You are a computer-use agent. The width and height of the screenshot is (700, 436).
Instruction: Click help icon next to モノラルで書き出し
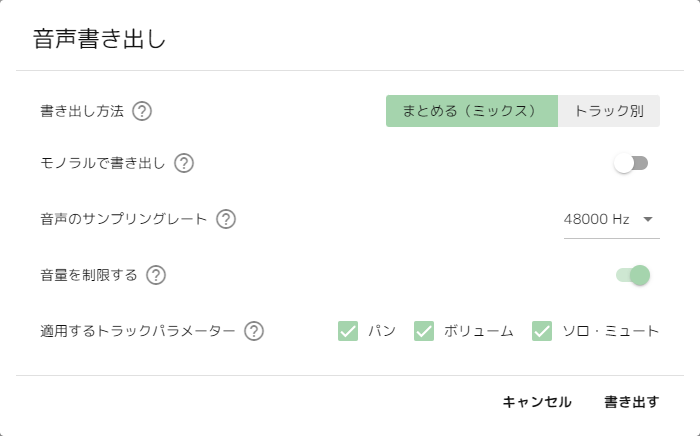click(x=184, y=163)
